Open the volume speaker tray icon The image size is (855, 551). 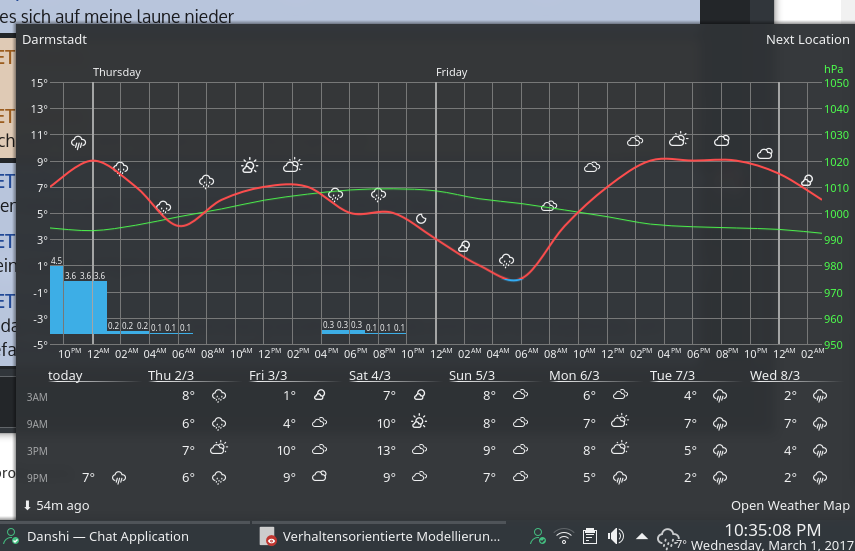(x=616, y=537)
